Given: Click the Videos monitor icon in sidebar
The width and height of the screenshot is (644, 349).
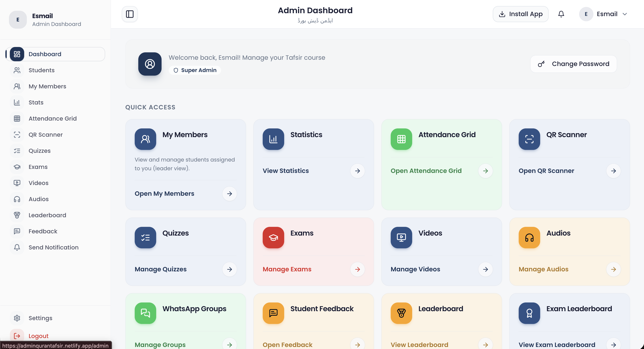Looking at the screenshot, I should (17, 183).
